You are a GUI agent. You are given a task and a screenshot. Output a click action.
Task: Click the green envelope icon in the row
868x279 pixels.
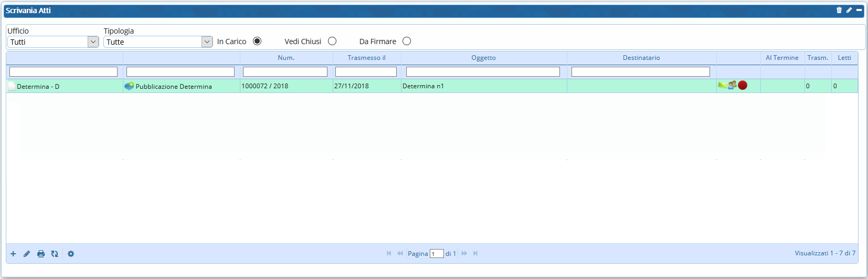coord(722,86)
